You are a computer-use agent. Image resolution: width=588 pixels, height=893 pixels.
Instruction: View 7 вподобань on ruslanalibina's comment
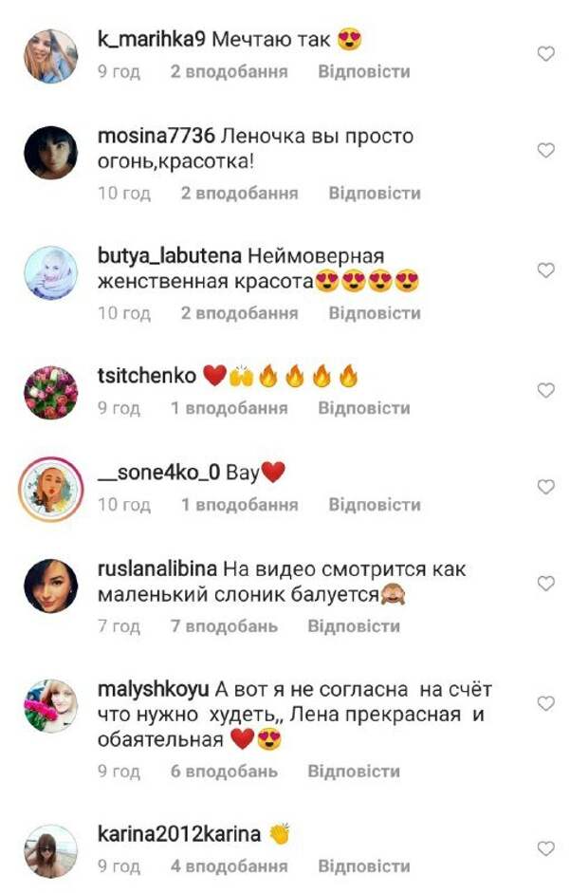(x=224, y=626)
